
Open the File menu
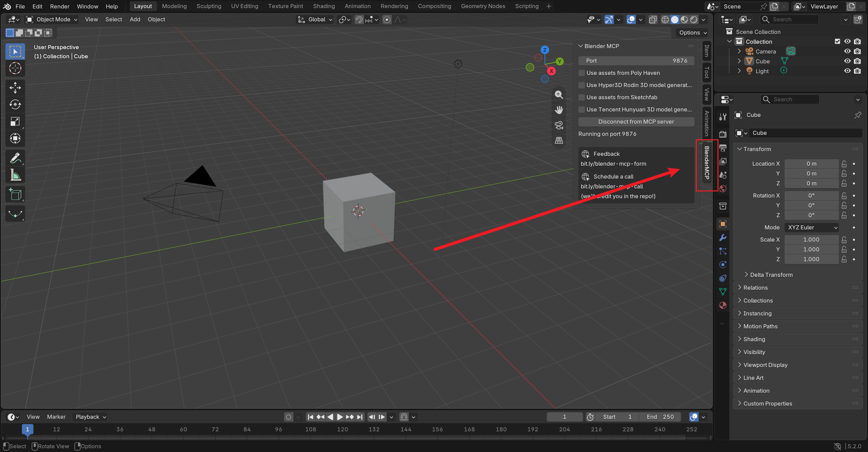point(20,6)
